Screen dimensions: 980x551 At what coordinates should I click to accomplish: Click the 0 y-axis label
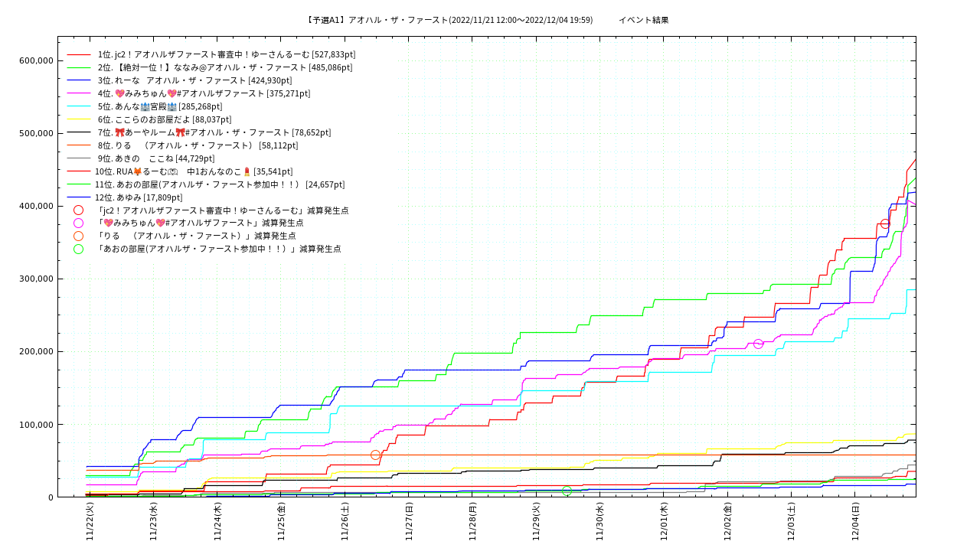click(51, 497)
